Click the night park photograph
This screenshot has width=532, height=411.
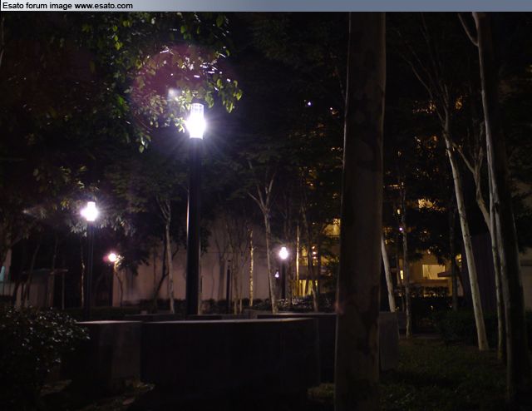pos(266,211)
